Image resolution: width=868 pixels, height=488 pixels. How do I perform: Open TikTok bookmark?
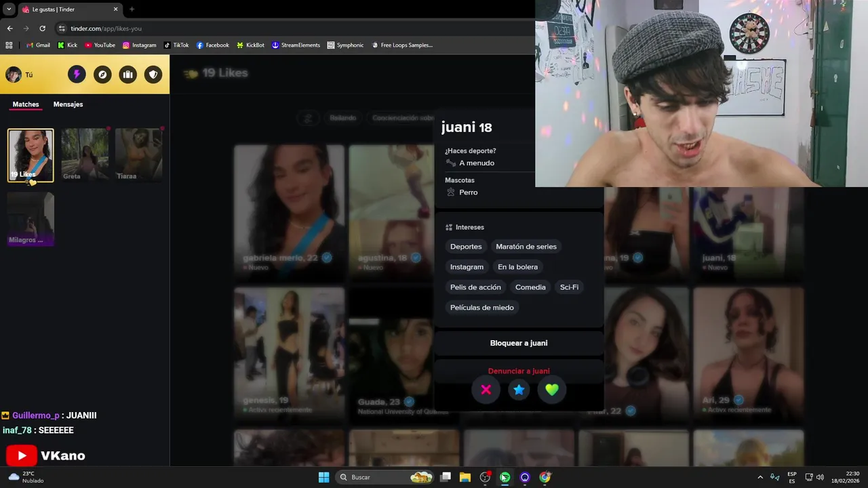pos(176,45)
